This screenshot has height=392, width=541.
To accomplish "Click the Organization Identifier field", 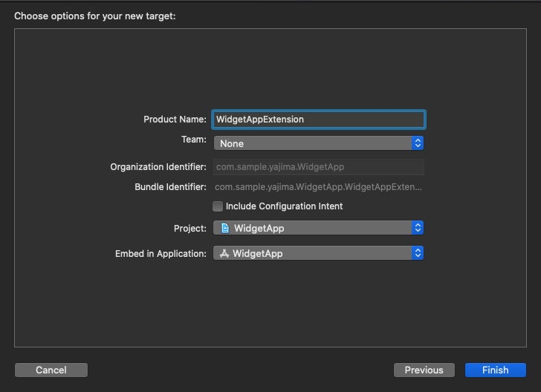I will coord(319,167).
